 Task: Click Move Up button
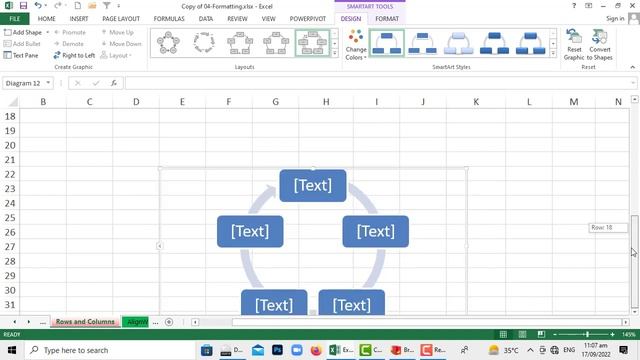point(118,32)
